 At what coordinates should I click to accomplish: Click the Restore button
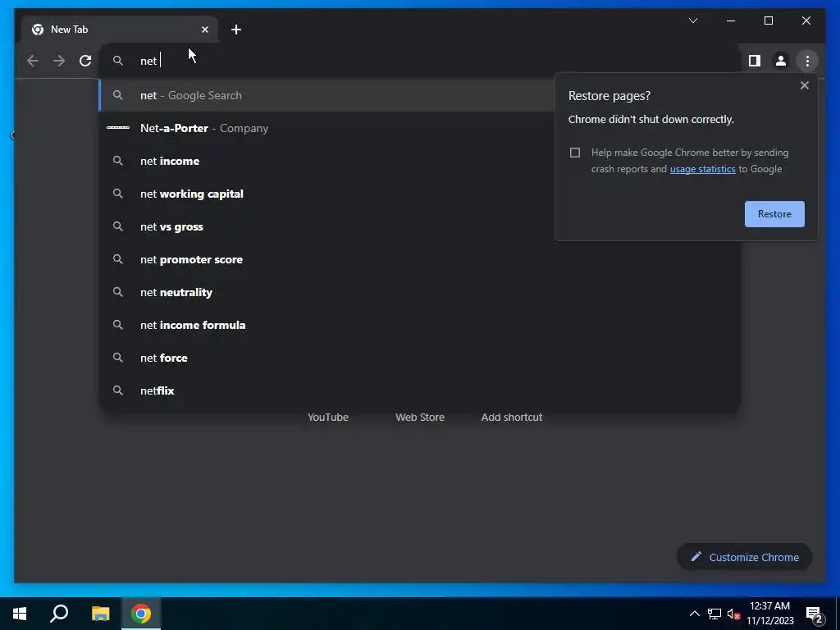click(x=774, y=214)
